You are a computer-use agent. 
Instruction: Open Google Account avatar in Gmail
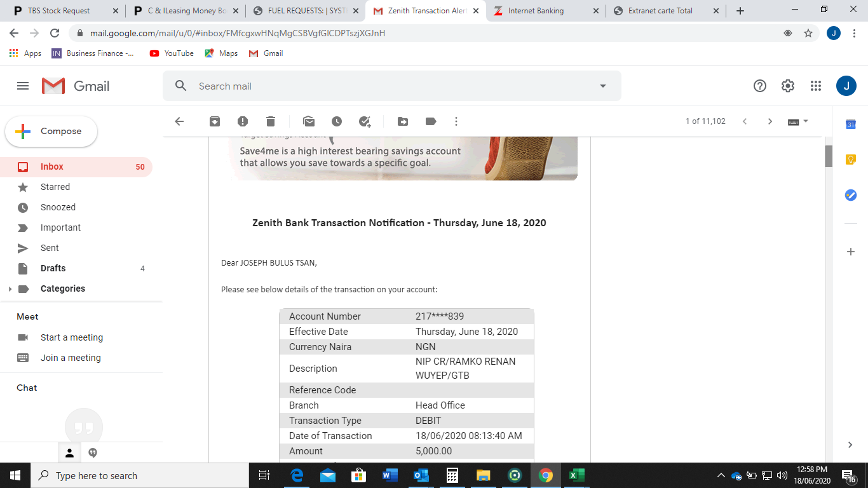click(846, 86)
